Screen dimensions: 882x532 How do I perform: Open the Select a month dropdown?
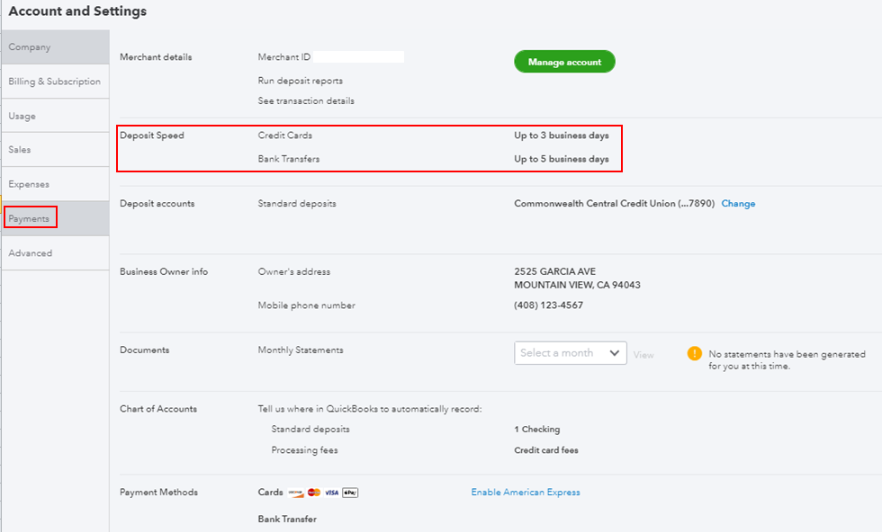(x=570, y=353)
